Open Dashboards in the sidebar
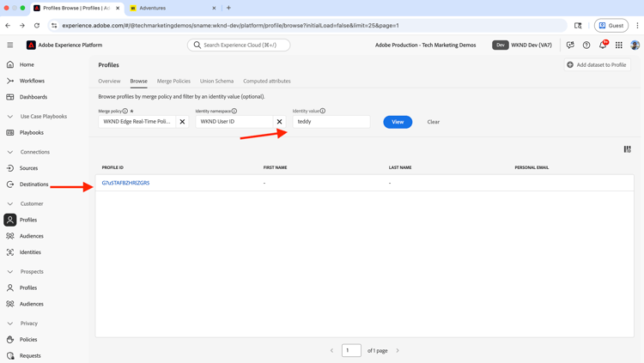The width and height of the screenshot is (644, 363). [33, 97]
